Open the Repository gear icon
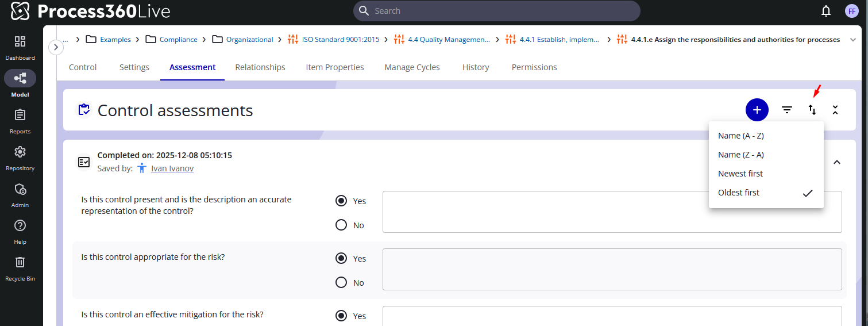868x326 pixels. [20, 152]
